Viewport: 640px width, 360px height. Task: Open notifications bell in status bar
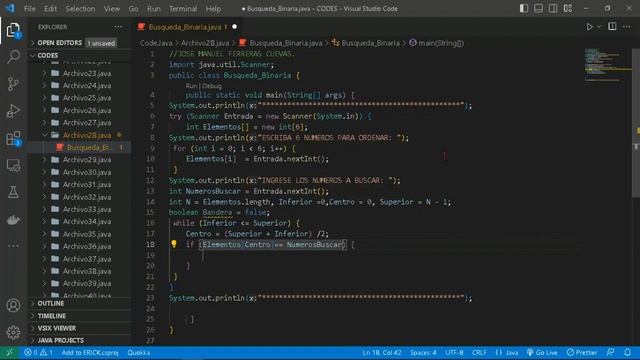coord(627,352)
